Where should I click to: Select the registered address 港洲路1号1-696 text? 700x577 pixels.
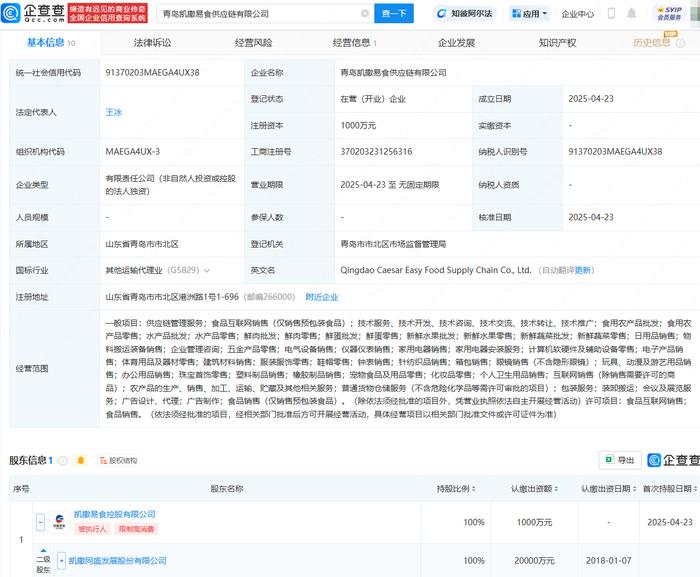coord(172,297)
